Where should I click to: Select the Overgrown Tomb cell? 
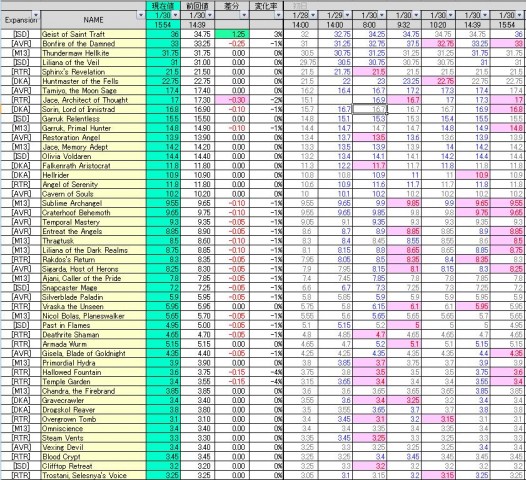[93, 419]
